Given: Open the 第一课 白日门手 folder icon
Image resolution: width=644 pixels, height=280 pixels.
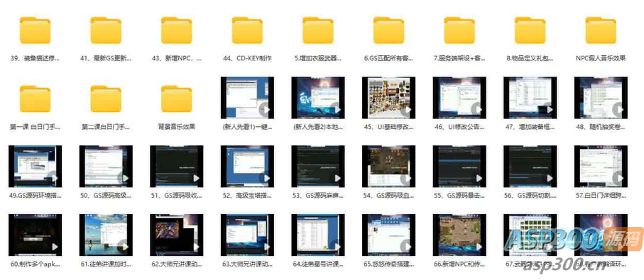Looking at the screenshot, I should (35, 99).
